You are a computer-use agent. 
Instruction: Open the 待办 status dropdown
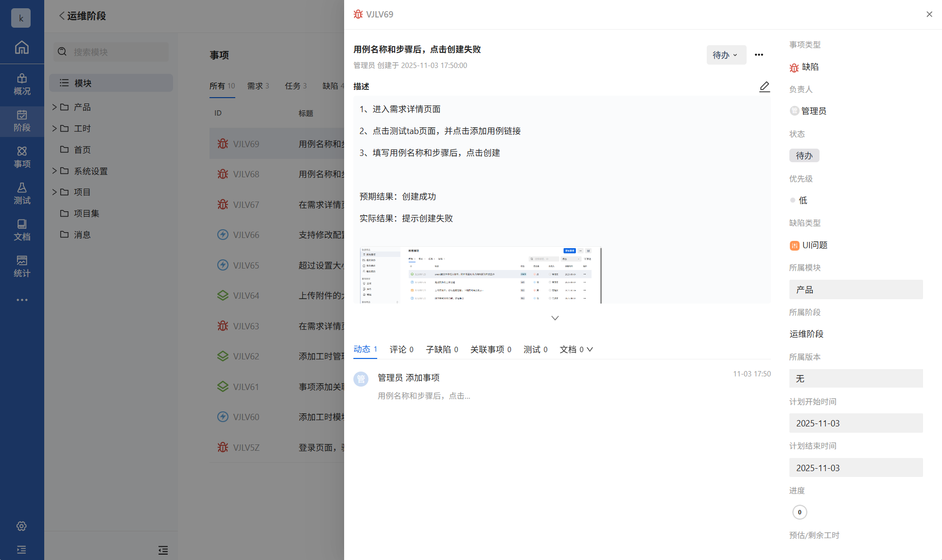click(x=726, y=55)
